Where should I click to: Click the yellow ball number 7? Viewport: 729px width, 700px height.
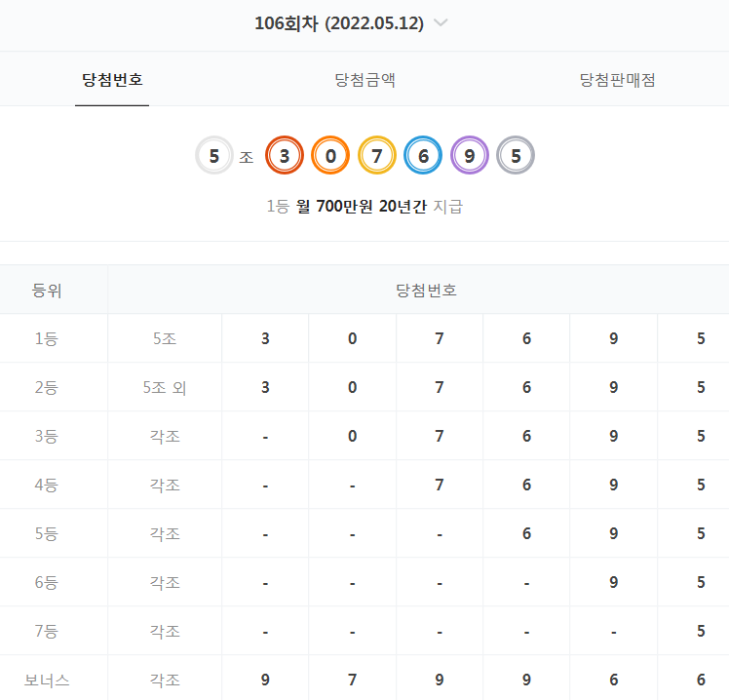pos(376,155)
